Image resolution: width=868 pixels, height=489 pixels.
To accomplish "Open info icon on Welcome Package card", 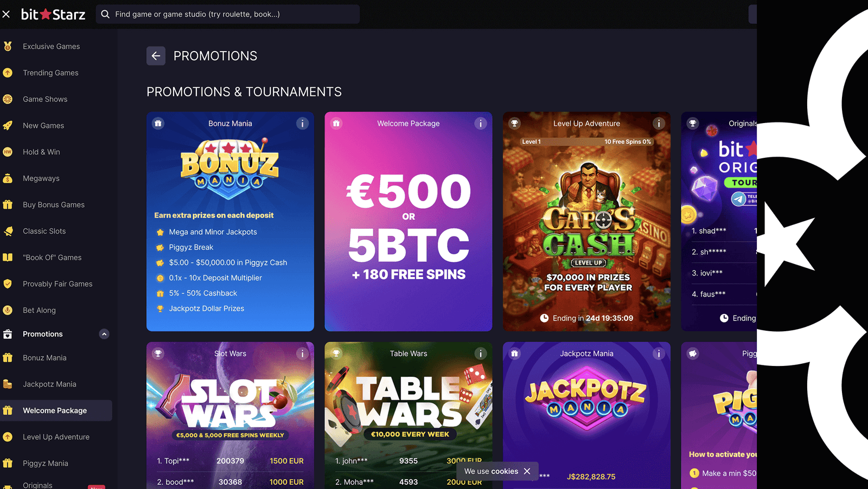I will point(480,124).
